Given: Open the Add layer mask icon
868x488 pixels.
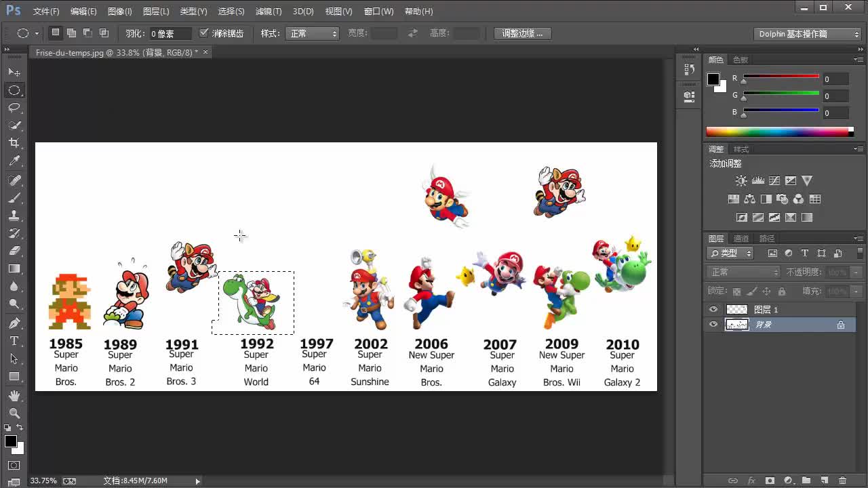Looking at the screenshot, I should (770, 480).
